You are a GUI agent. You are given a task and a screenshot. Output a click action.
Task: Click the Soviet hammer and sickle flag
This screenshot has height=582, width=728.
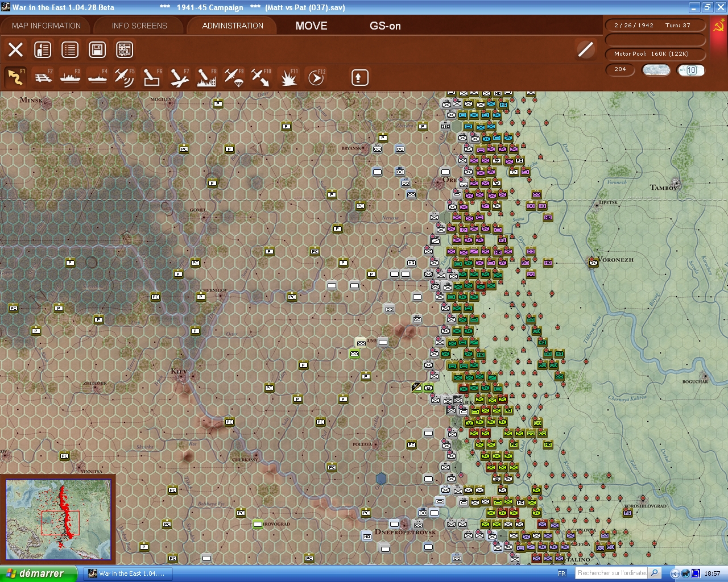click(719, 25)
